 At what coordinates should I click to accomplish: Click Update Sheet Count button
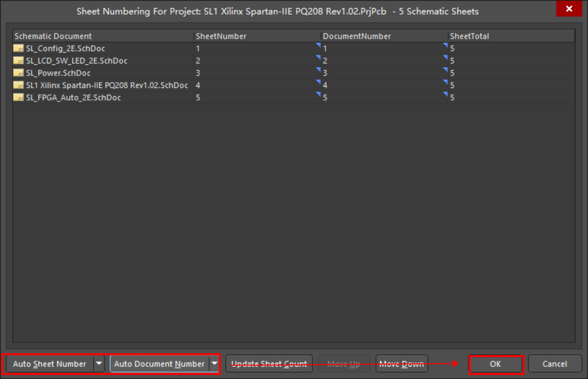pyautogui.click(x=269, y=364)
